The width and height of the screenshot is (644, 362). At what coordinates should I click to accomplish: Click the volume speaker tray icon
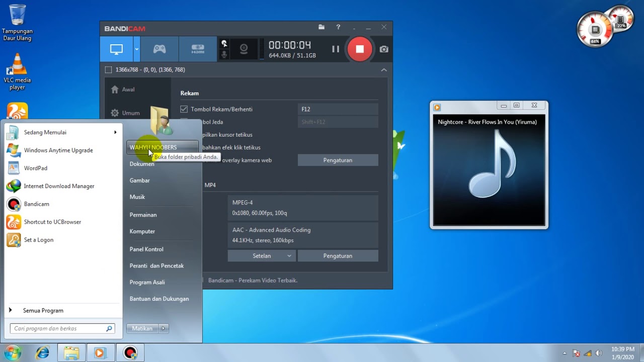598,353
